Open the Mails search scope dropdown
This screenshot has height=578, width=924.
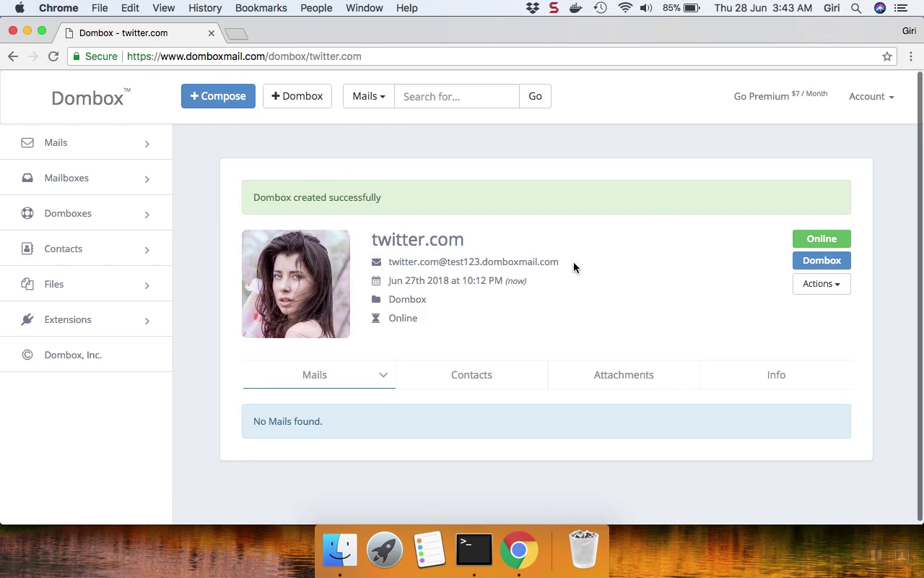pos(369,96)
